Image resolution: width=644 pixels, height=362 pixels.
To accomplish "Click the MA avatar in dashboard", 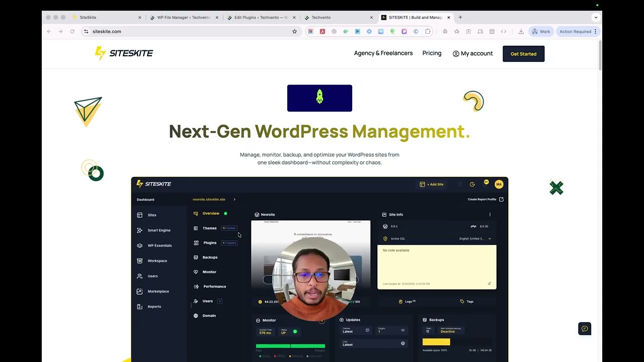I will (499, 185).
